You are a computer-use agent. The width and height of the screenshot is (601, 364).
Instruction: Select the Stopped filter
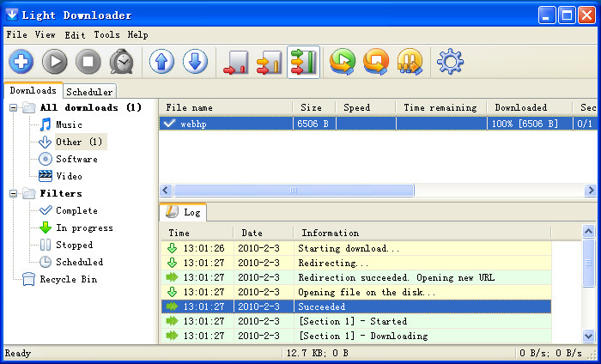(75, 245)
